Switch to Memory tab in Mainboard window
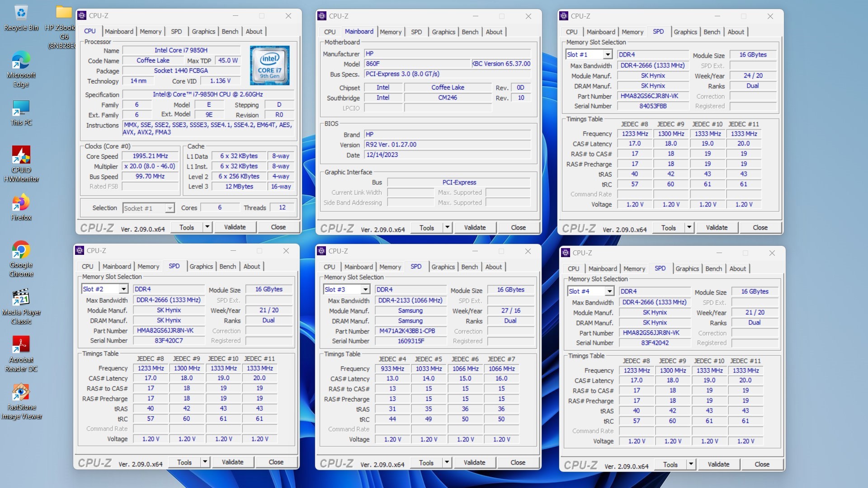The image size is (868, 488). point(391,32)
